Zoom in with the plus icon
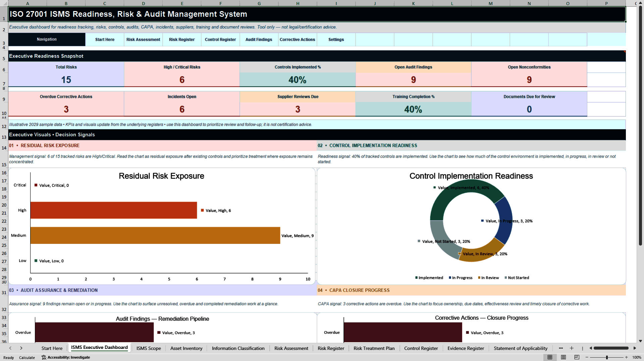Image resolution: width=644 pixels, height=361 pixels. coord(626,357)
